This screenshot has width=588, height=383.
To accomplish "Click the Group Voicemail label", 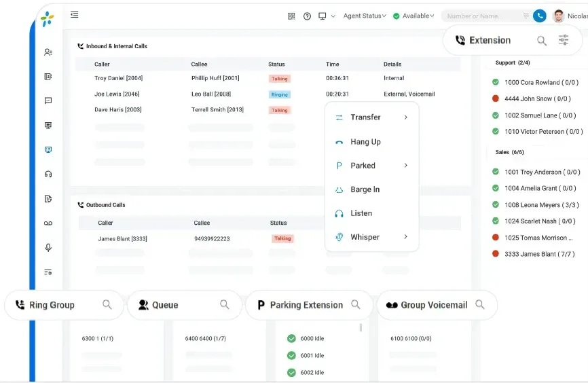I will 434,305.
